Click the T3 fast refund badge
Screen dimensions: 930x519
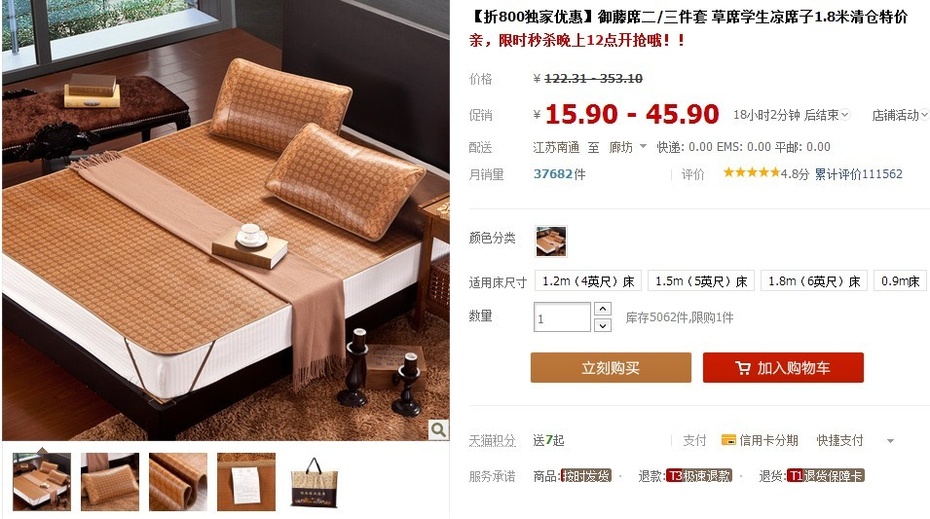[699, 476]
